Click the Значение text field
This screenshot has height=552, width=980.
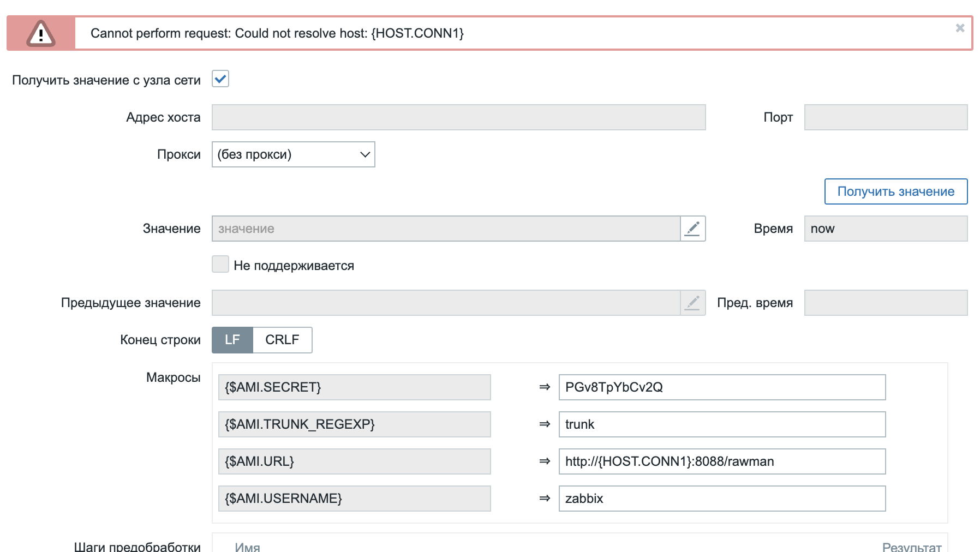pyautogui.click(x=445, y=229)
